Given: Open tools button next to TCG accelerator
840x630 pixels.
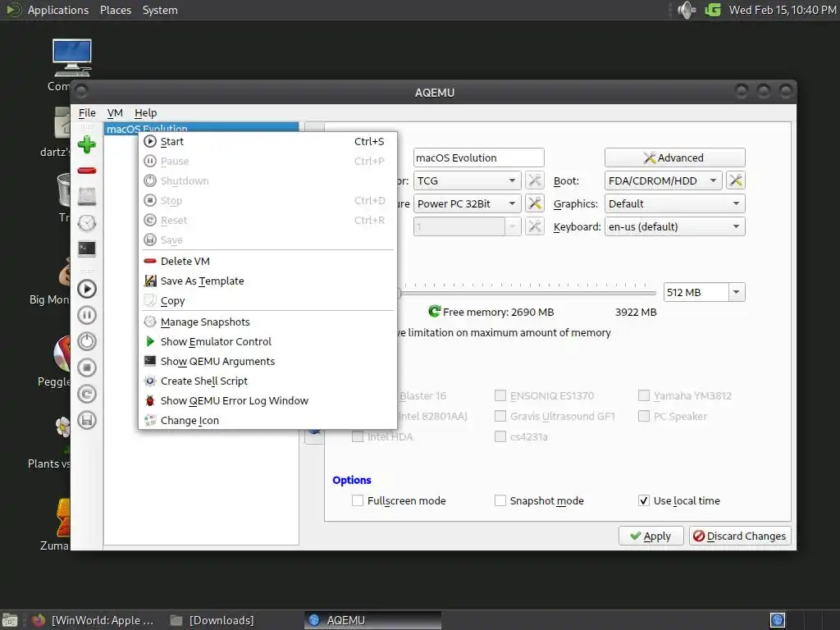Looking at the screenshot, I should click(x=535, y=180).
